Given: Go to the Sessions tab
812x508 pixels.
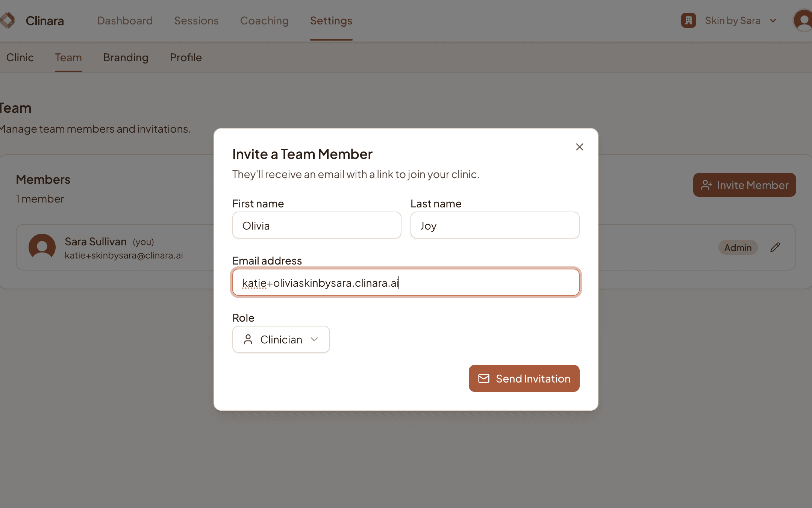Looking at the screenshot, I should [x=196, y=21].
